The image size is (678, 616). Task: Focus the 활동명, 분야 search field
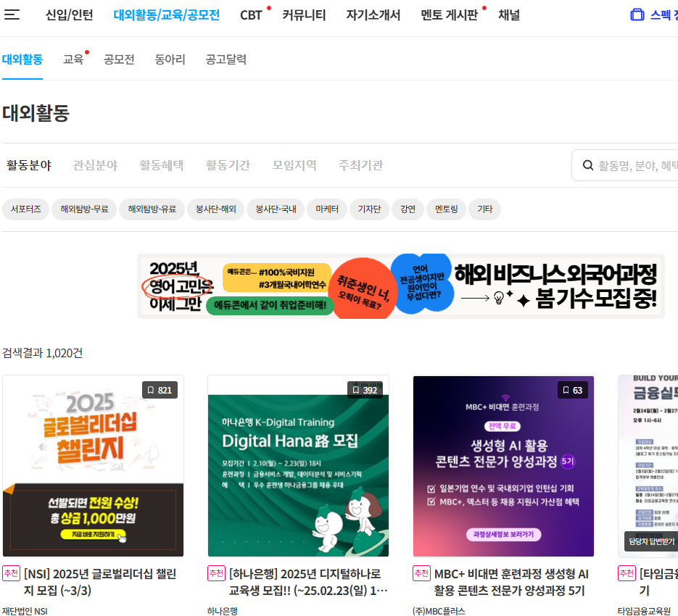[x=625, y=165]
